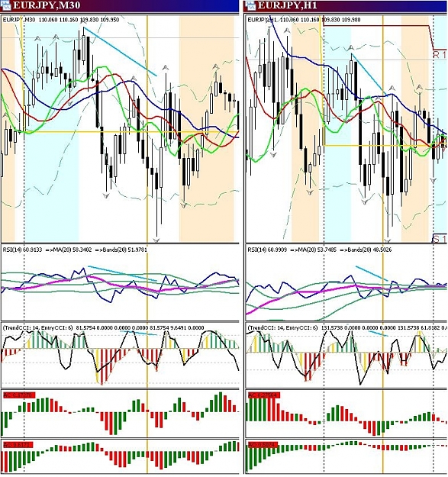This screenshot has height=477, width=448.
Task: Click upper red AC label in H1 window
Action: coord(264,395)
